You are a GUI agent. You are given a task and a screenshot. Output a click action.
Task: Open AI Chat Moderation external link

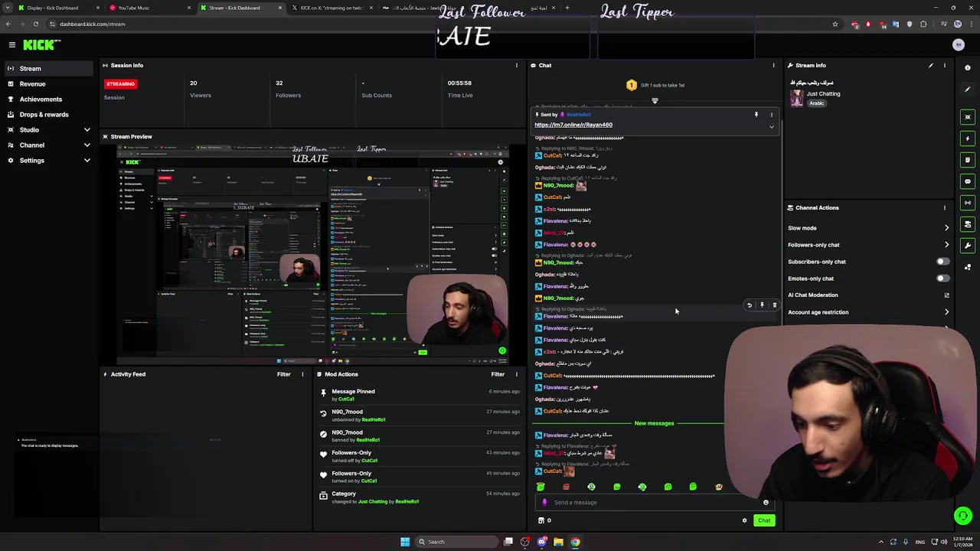946,295
